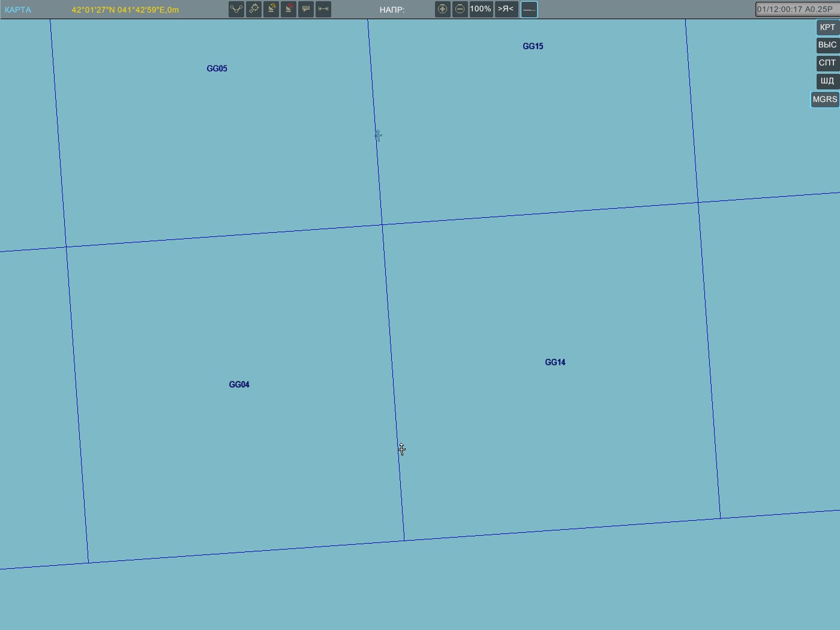Viewport: 840px width, 630px height.
Task: Reset the map zoom to 100%
Action: point(481,9)
